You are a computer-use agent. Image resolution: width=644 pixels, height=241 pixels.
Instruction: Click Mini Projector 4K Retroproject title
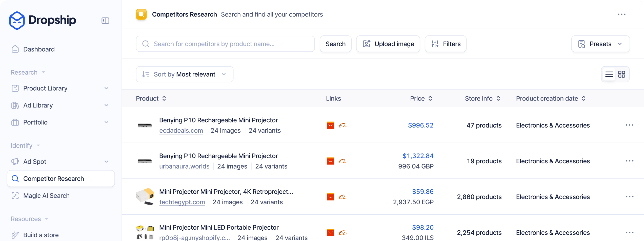pyautogui.click(x=226, y=192)
